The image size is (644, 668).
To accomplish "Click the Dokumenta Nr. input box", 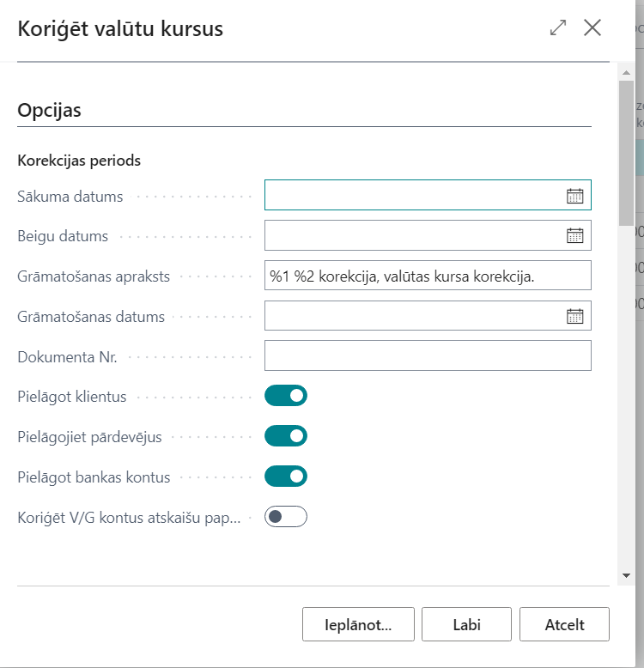I will 428,355.
